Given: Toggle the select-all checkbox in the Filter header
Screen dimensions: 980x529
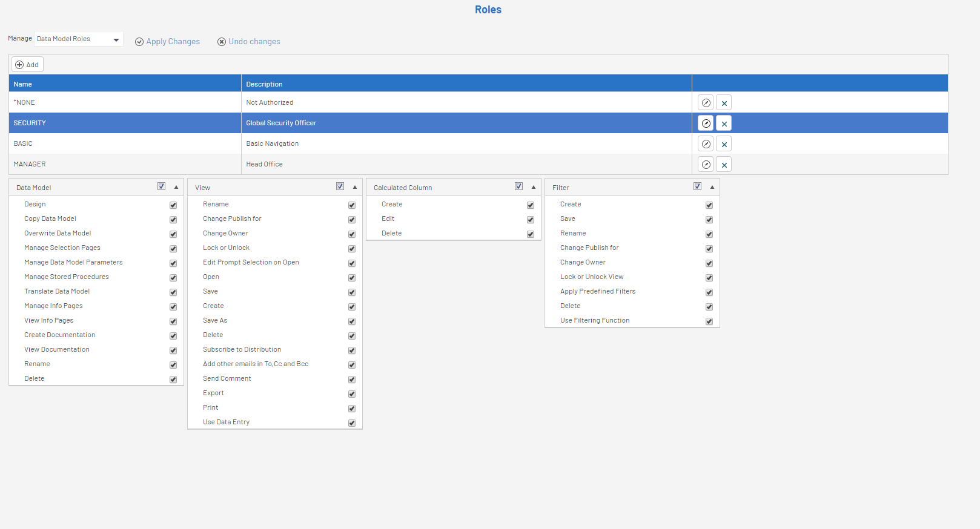Looking at the screenshot, I should [x=697, y=186].
